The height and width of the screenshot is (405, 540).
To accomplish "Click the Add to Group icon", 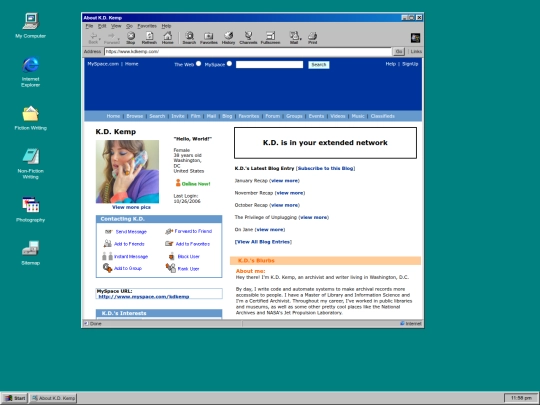I will click(x=107, y=268).
